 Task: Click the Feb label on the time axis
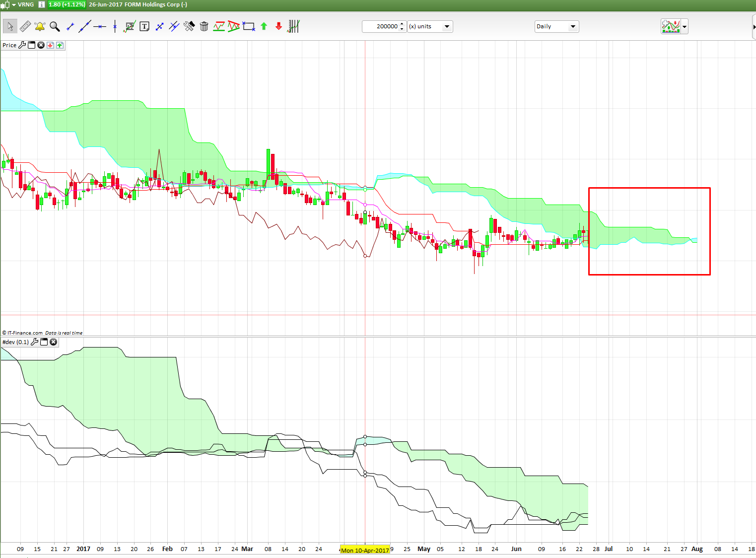pos(167,549)
